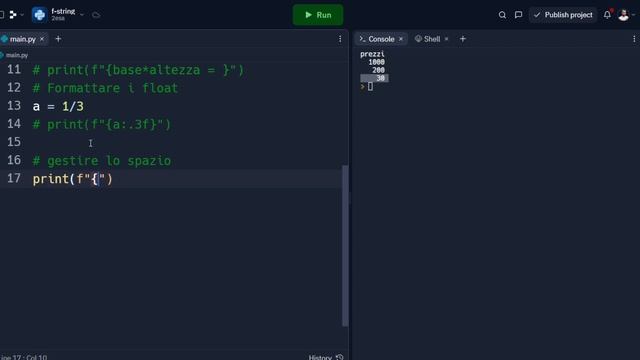Click line number 15 in the gutter
Screen dimensions: 640x360
(x=13, y=142)
